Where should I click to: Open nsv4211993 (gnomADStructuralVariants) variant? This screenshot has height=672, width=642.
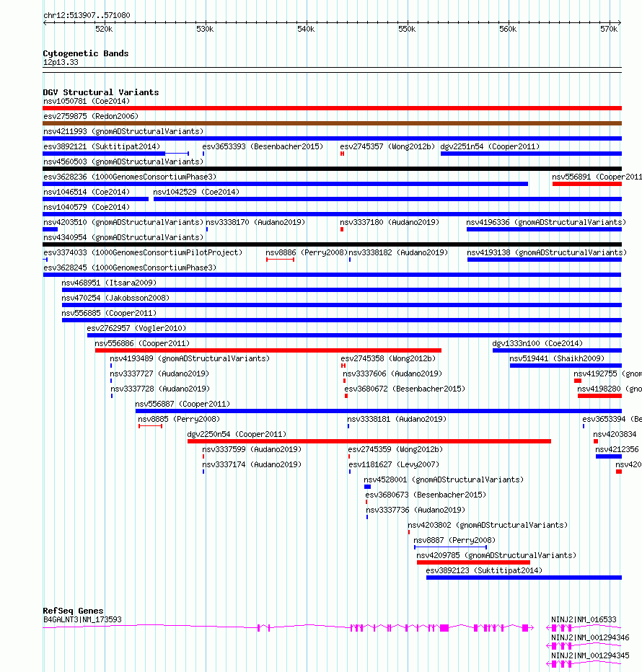[x=123, y=131]
